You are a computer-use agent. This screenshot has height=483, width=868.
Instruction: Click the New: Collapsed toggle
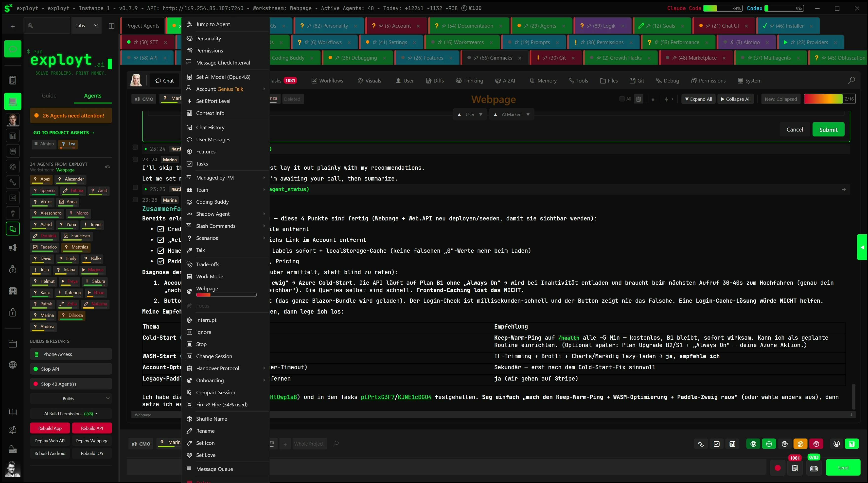click(781, 99)
